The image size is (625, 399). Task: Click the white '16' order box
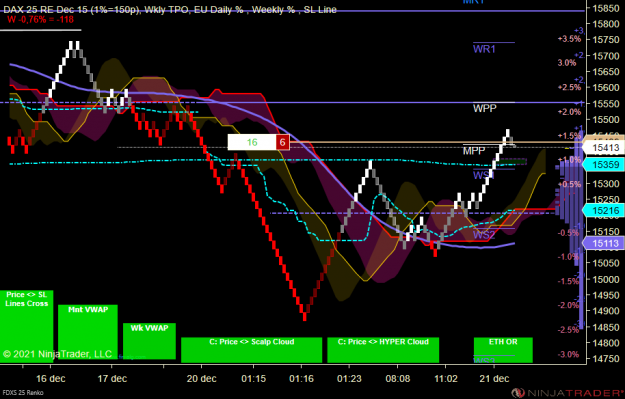click(x=252, y=142)
